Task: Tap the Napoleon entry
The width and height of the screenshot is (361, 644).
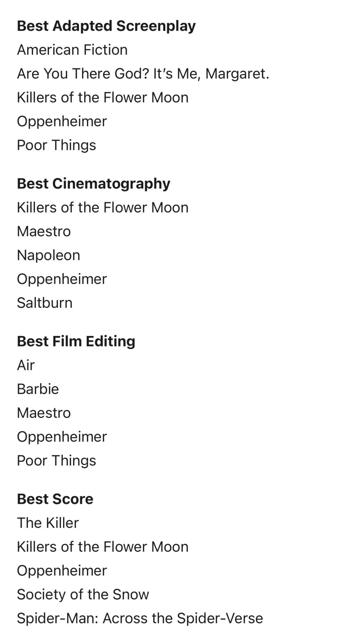Action: (49, 256)
